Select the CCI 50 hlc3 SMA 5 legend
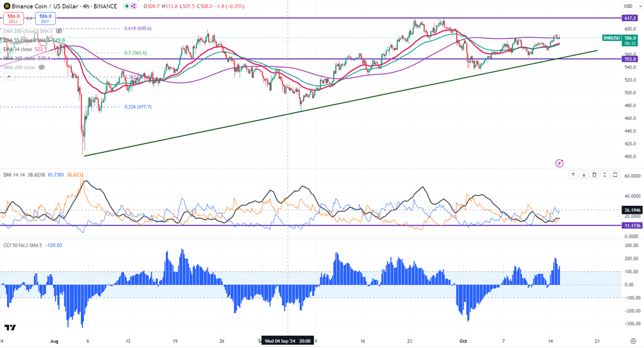 tap(23, 245)
